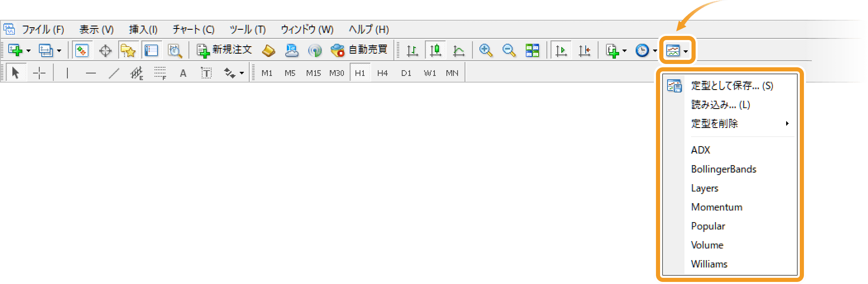Click the 新規注文 button
Viewport: 868px width, 284px height.
coord(224,50)
